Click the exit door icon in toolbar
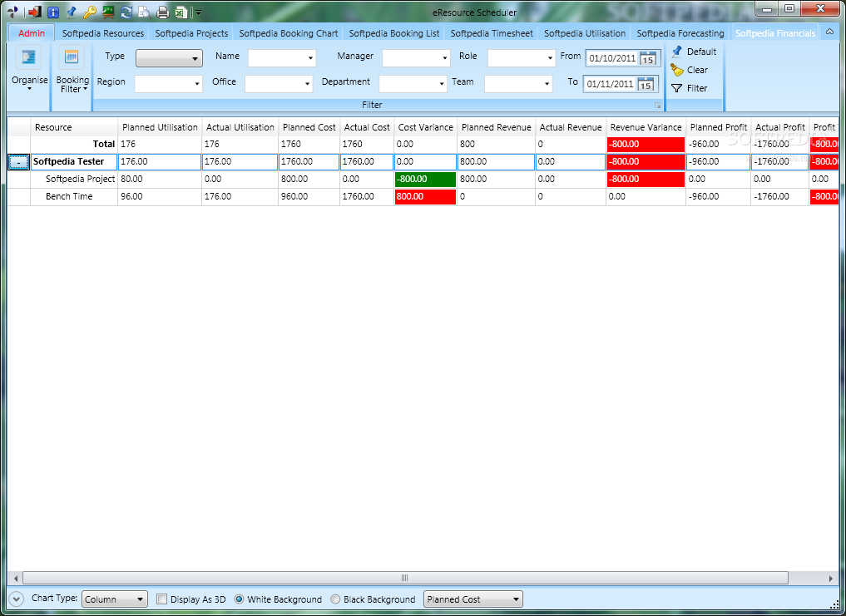This screenshot has height=616, width=846. click(x=34, y=12)
